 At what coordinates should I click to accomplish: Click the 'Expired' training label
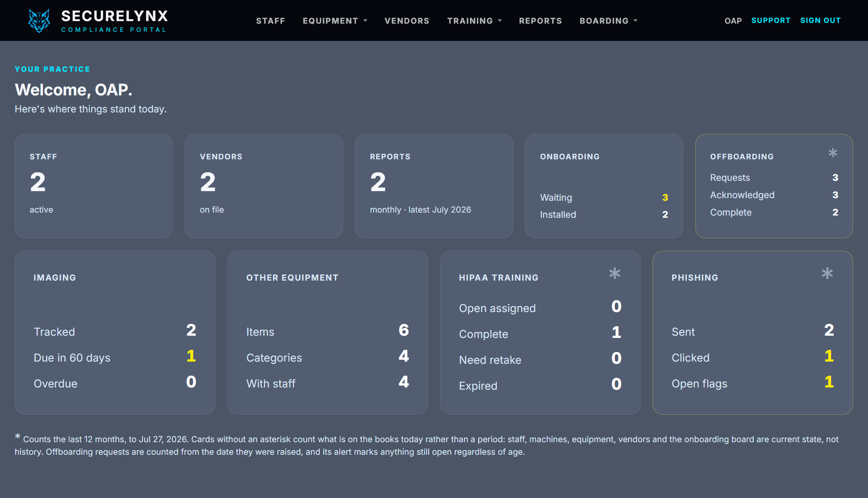(x=478, y=386)
